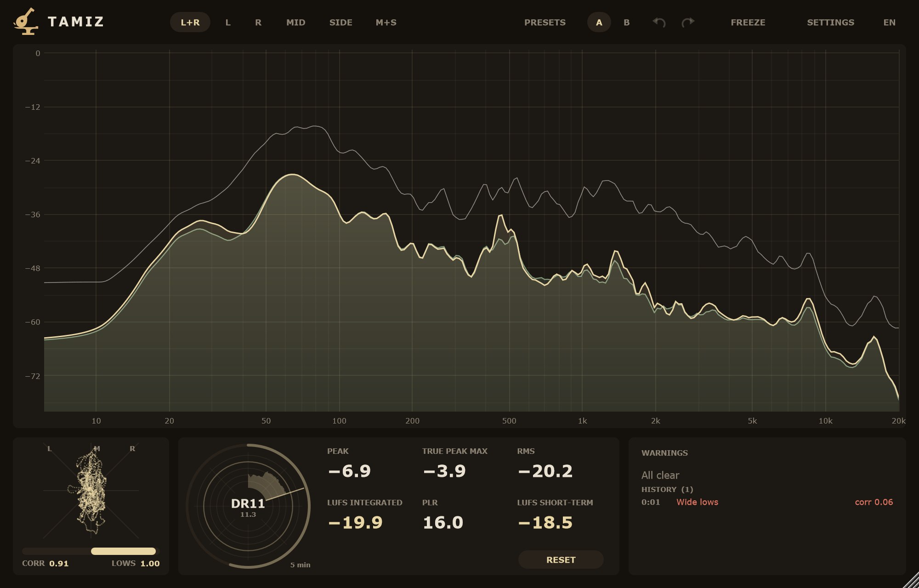Activate snapshot slot A
Viewport: 919px width, 588px height.
(599, 22)
